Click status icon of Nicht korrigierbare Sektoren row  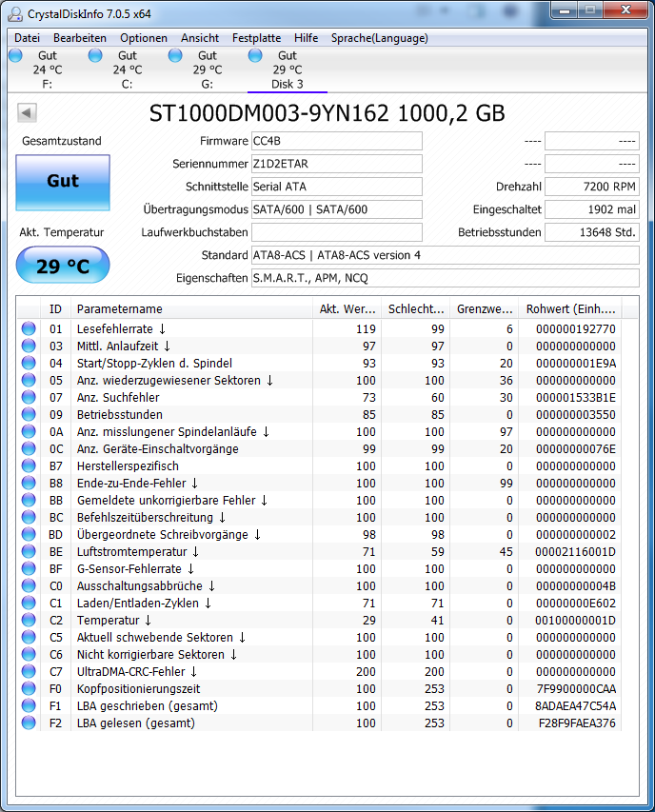[x=29, y=654]
